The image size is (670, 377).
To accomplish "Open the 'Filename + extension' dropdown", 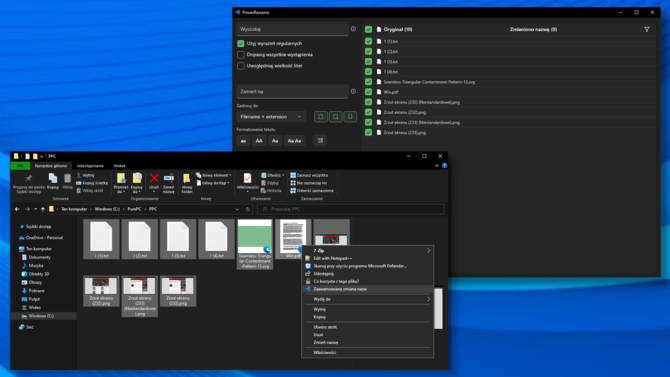I will click(x=271, y=117).
